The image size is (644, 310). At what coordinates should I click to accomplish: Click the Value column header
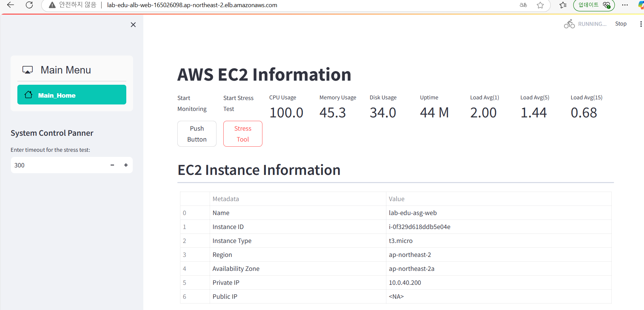click(499, 199)
